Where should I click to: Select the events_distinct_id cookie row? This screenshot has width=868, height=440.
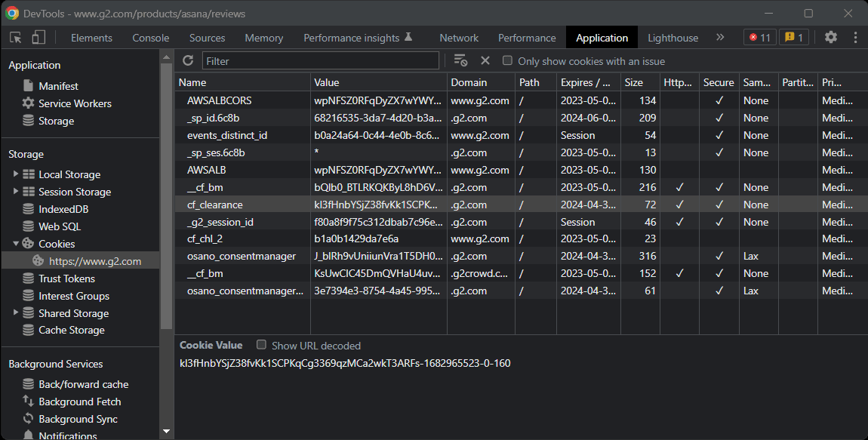[521, 135]
